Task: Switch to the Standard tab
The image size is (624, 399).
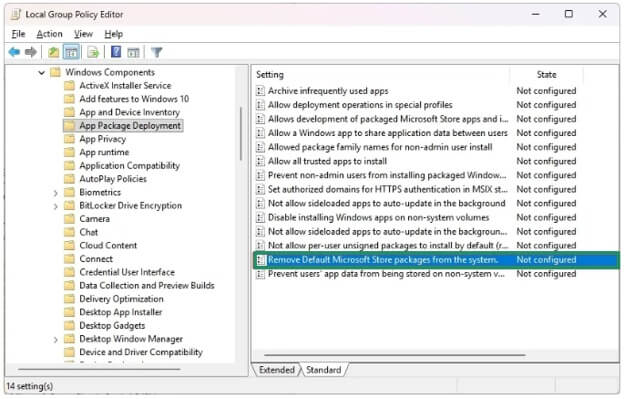Action: click(x=324, y=370)
